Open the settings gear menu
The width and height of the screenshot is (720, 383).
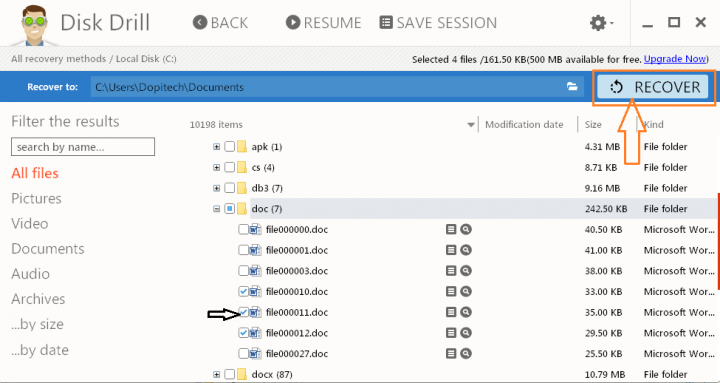(x=602, y=23)
